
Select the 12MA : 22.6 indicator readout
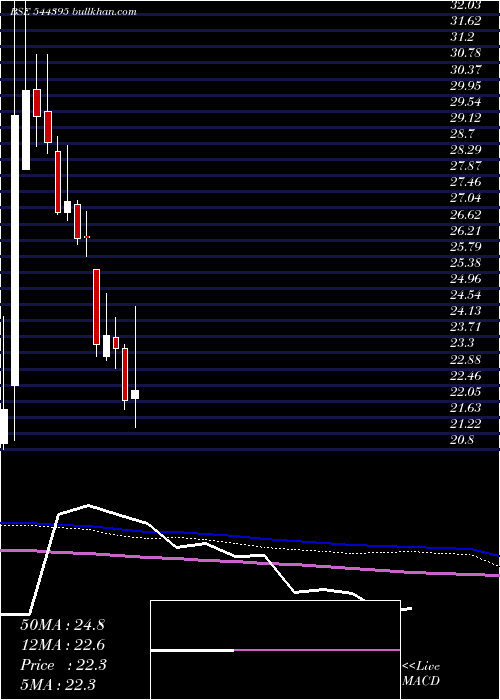pos(62,645)
